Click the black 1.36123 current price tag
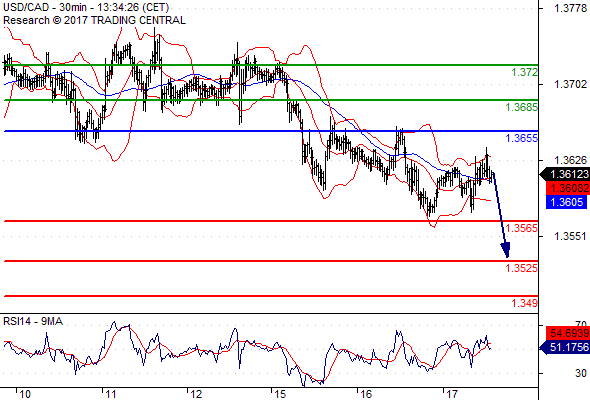The image size is (590, 400). tap(565, 174)
